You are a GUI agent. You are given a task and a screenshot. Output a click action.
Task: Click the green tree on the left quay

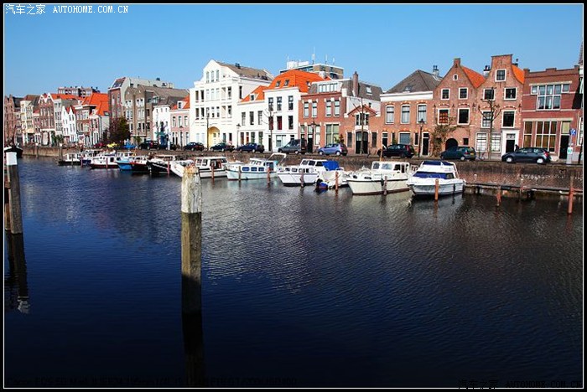[118, 130]
